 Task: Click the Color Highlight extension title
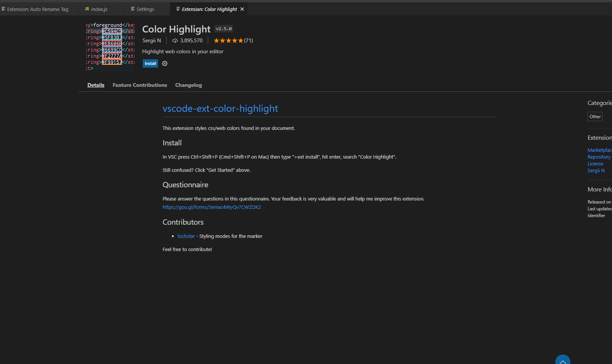[176, 29]
